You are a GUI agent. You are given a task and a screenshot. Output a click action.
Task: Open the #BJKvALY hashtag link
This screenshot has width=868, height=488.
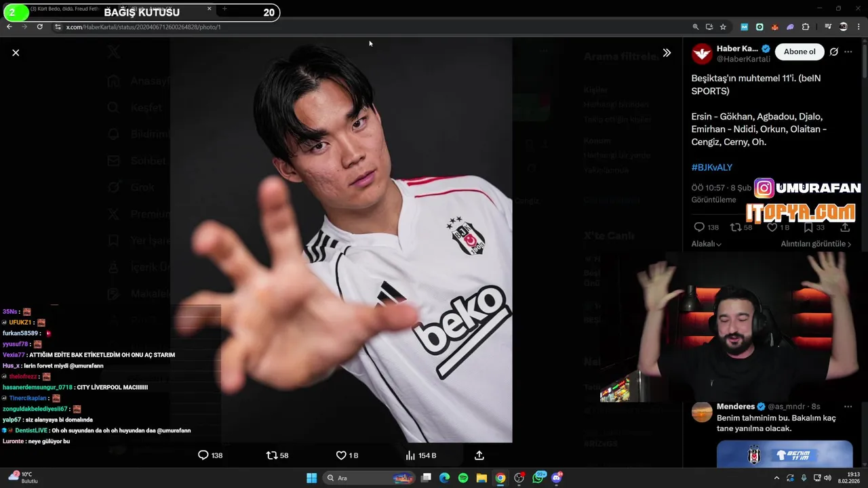pos(711,167)
